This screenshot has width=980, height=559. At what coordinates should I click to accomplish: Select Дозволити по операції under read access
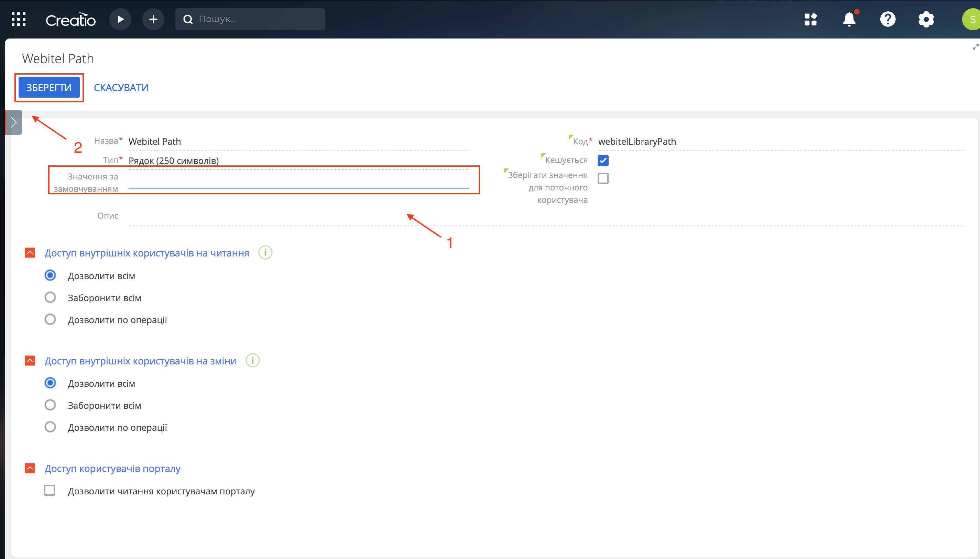pos(50,319)
